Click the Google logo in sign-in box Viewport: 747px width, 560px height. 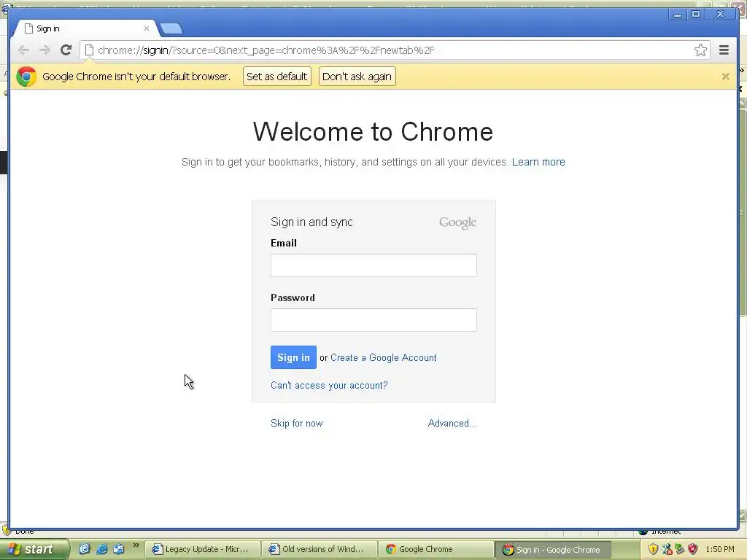[x=457, y=222]
